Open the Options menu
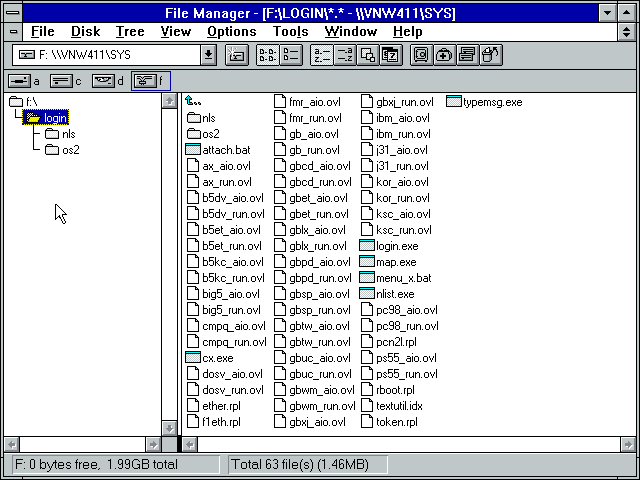This screenshot has width=640, height=480. tap(231, 31)
